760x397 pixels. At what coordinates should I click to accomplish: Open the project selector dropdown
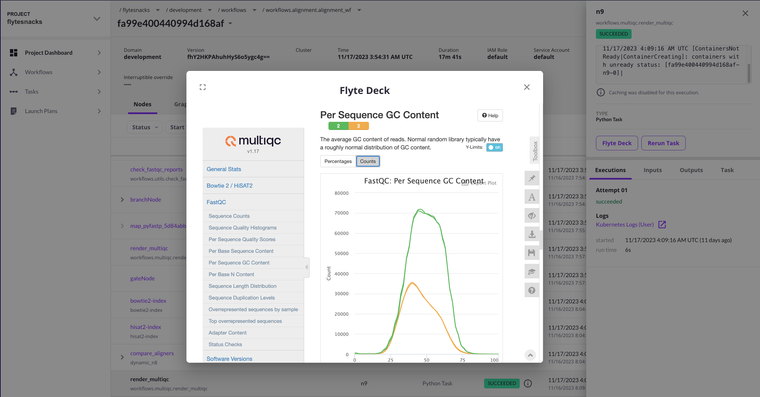coord(97,18)
